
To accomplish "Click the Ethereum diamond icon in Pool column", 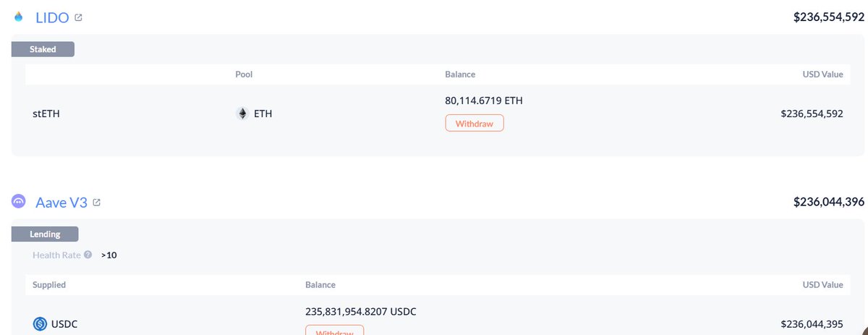I will click(242, 114).
